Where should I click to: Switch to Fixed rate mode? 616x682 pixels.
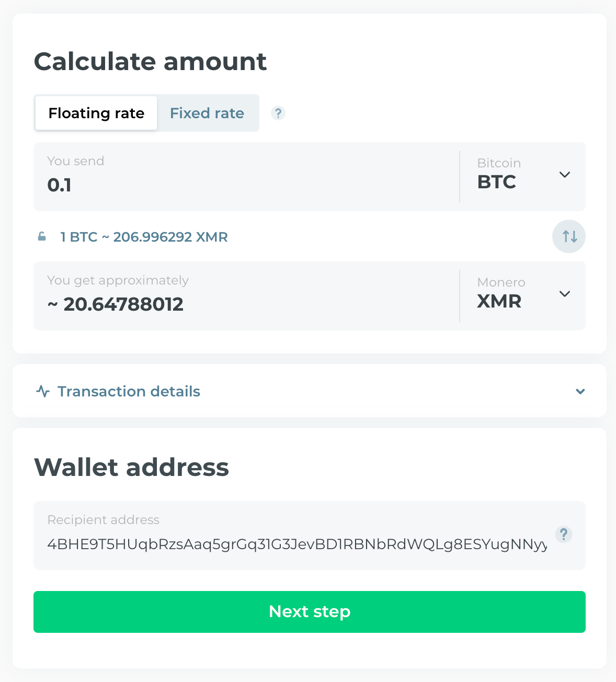(x=207, y=113)
